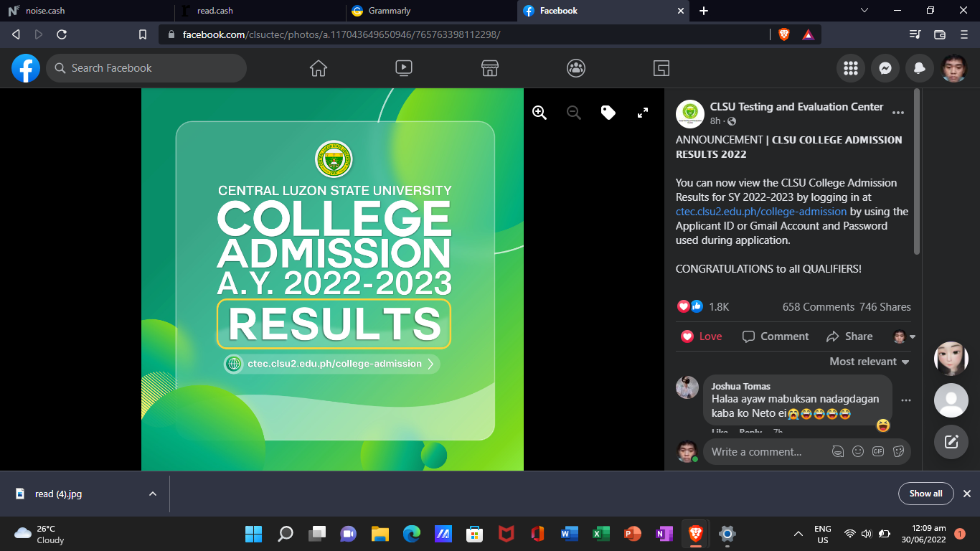Click the Comment button on the post
Image resolution: width=980 pixels, height=551 pixels.
(x=775, y=336)
